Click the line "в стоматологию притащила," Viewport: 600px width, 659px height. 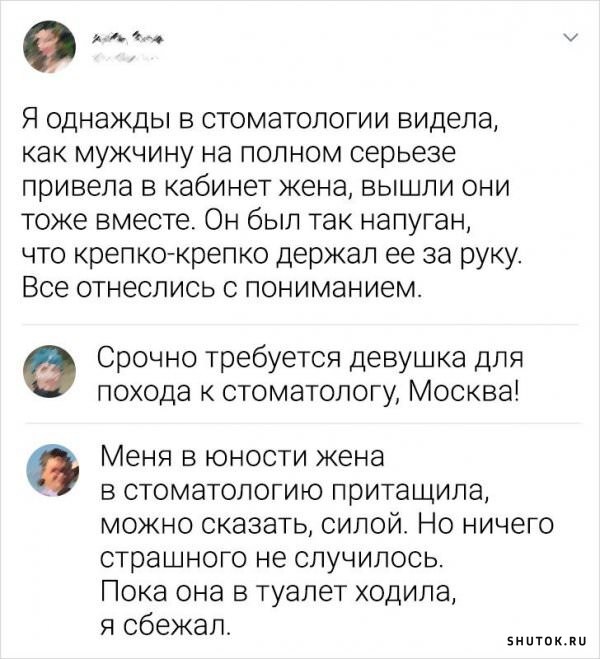pos(295,491)
